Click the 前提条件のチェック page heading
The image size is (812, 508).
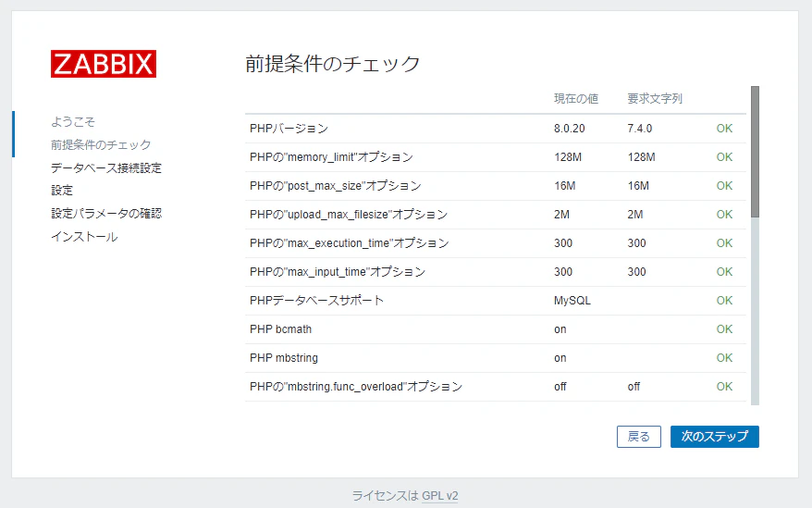pos(332,64)
